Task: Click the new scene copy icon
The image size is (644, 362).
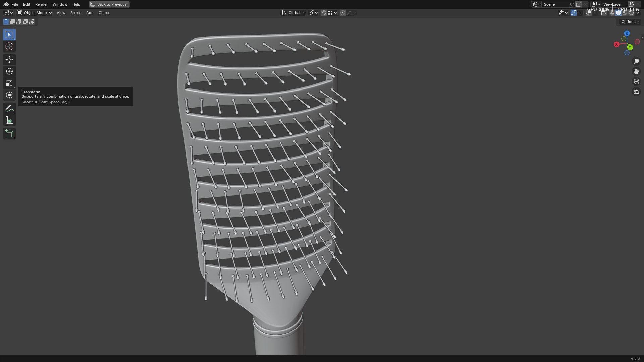Action: click(x=579, y=4)
